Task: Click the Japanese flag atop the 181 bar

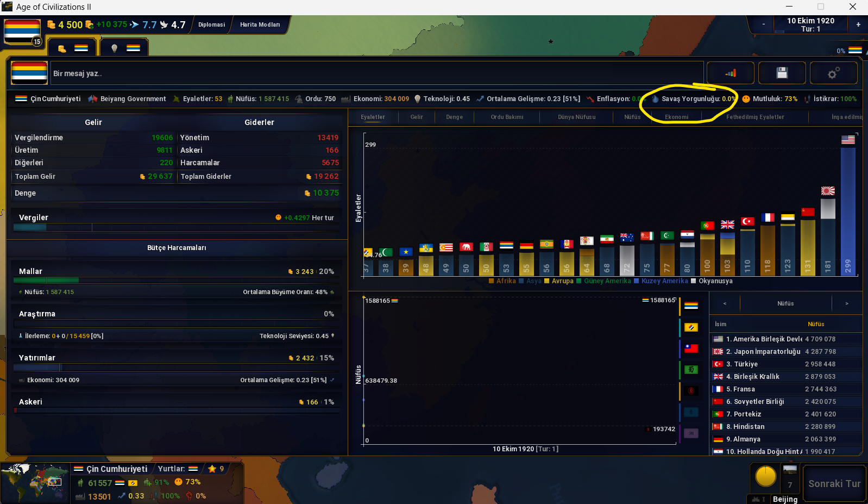Action: click(x=828, y=191)
